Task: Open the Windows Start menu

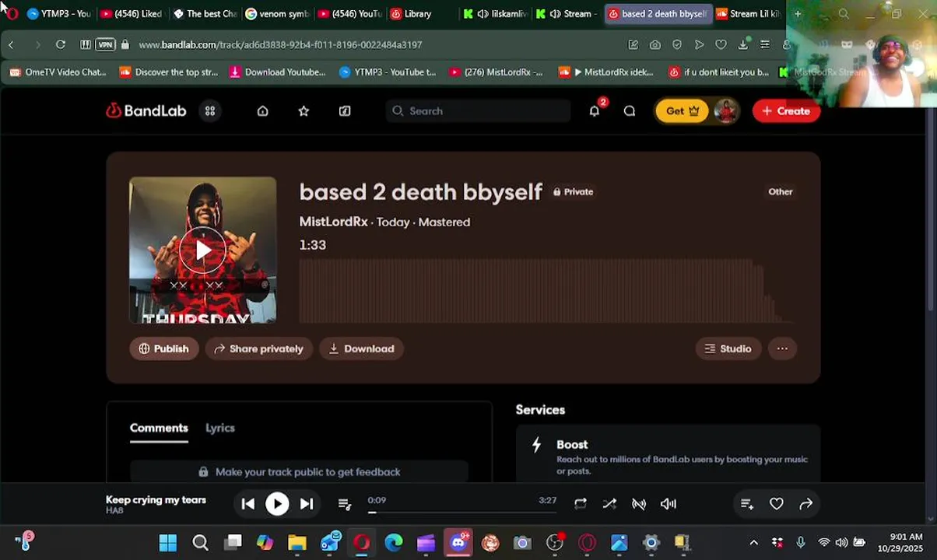Action: point(168,543)
